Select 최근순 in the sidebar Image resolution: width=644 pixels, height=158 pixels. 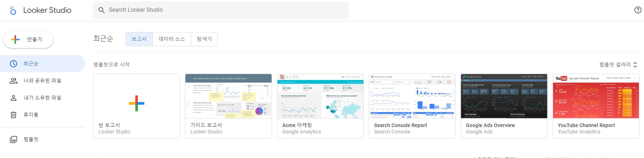(x=42, y=64)
